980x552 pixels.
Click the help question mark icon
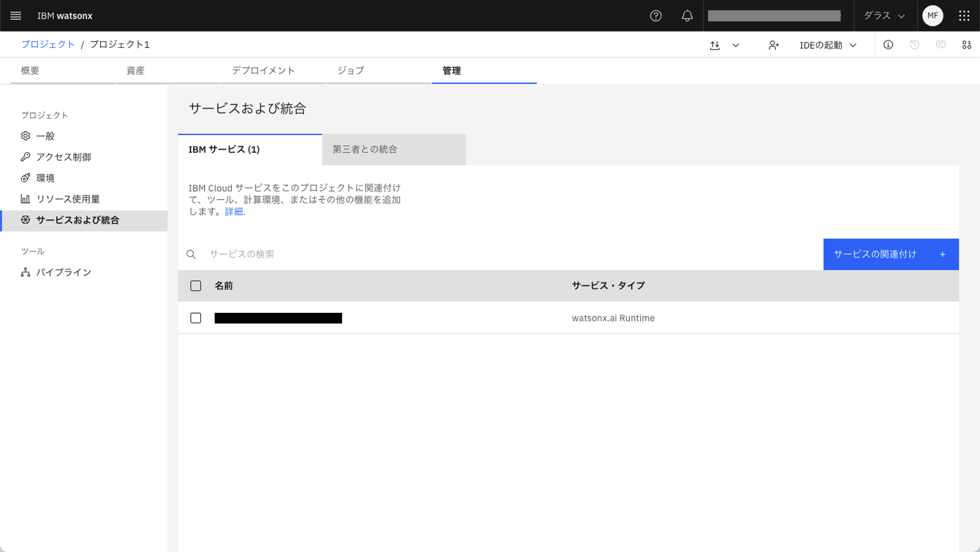tap(655, 16)
